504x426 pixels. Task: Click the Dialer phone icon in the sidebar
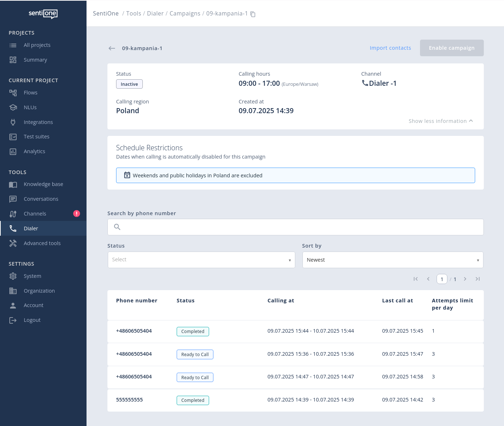[x=13, y=228]
